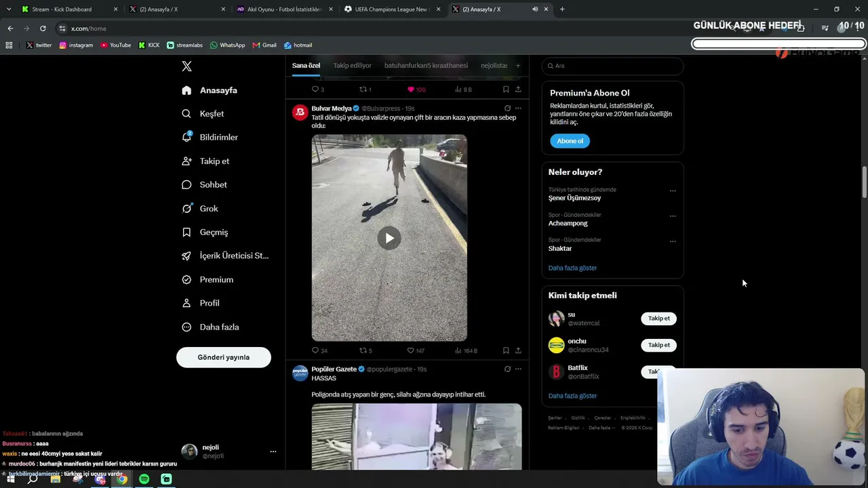Show more under Kimi takip etmeli
This screenshot has height=488, width=868.
pyautogui.click(x=572, y=396)
